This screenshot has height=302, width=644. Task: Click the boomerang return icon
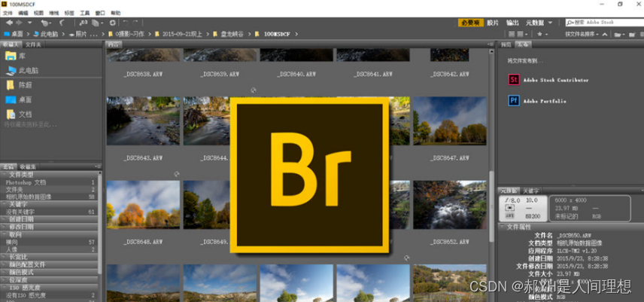(x=62, y=23)
